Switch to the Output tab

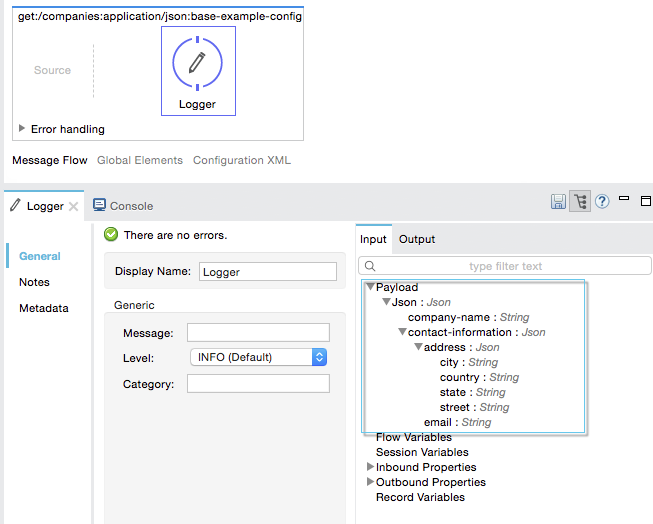(x=417, y=239)
